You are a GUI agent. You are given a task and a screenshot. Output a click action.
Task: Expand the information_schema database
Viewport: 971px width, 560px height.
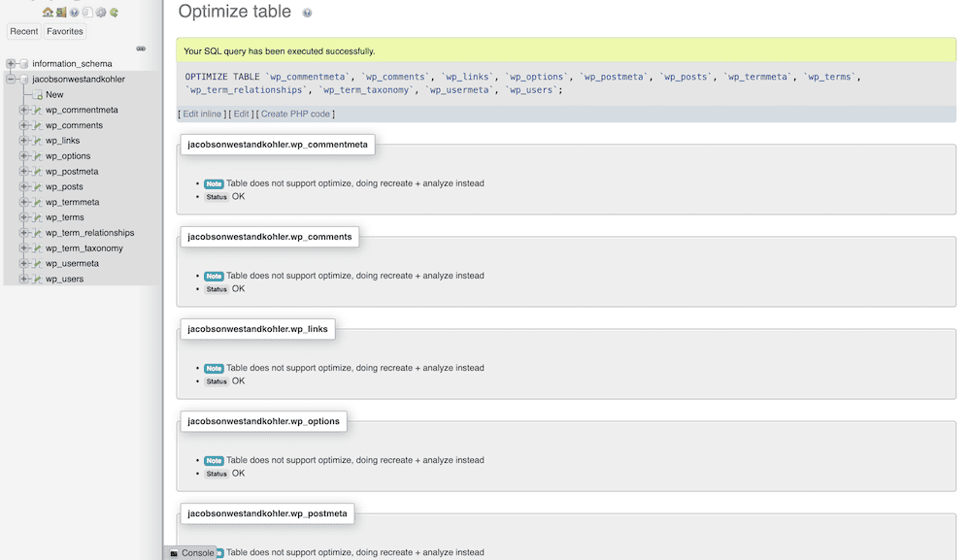(10, 63)
